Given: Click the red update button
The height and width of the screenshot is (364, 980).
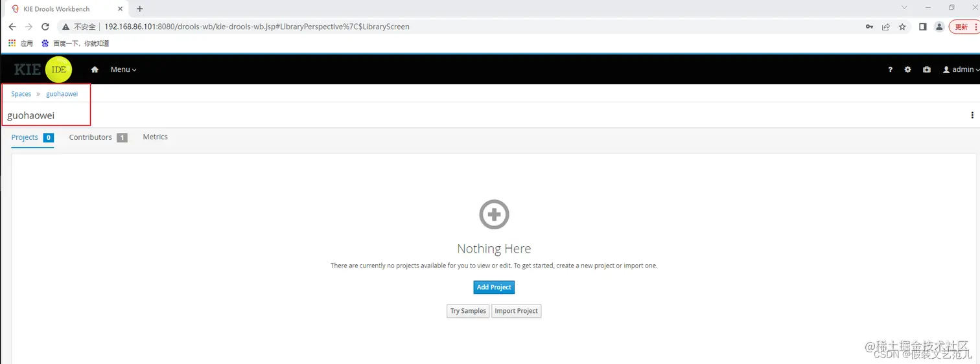Looking at the screenshot, I should 964,27.
